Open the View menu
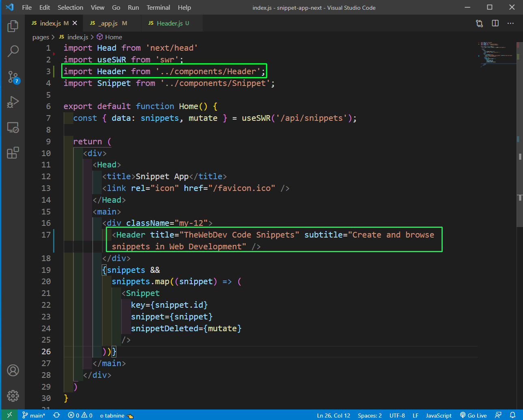 point(97,7)
